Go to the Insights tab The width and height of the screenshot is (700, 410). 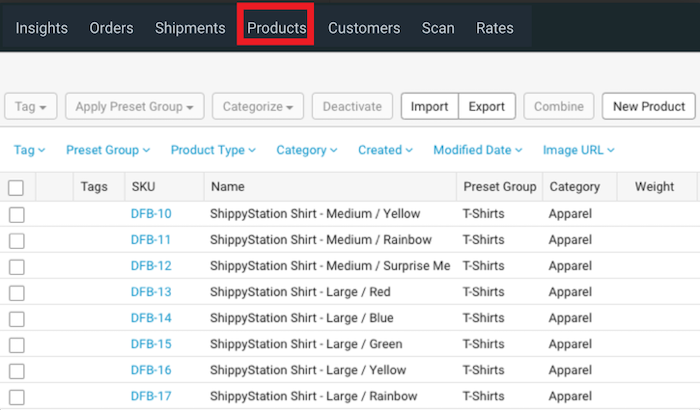41,28
